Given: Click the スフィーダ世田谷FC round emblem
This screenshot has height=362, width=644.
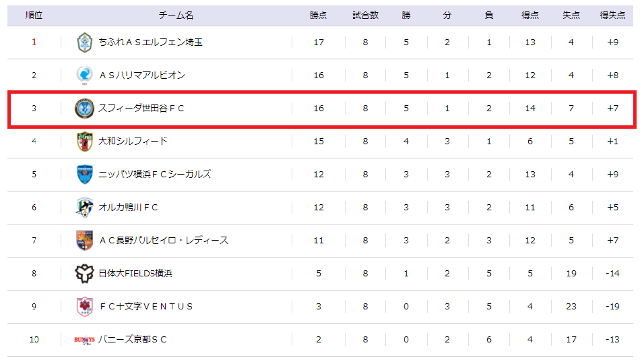Looking at the screenshot, I should (x=84, y=109).
